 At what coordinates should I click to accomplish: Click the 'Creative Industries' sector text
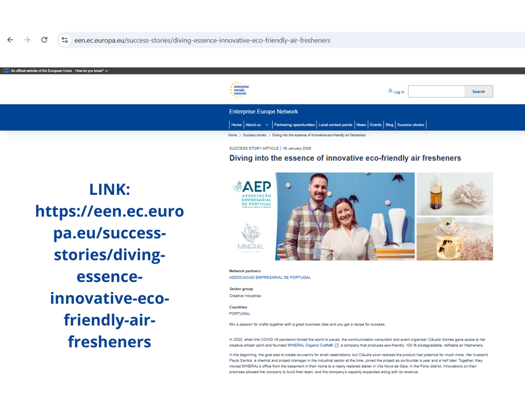245,296
